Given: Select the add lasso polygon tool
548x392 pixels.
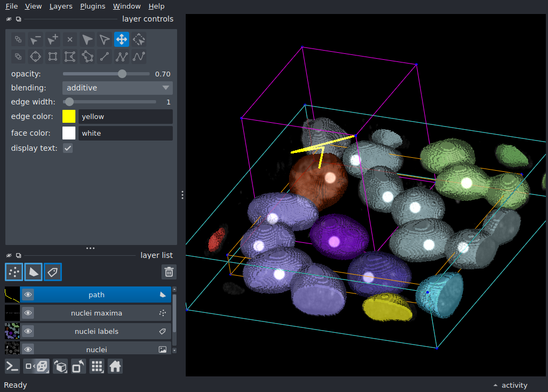Looking at the screenshot, I should point(87,57).
